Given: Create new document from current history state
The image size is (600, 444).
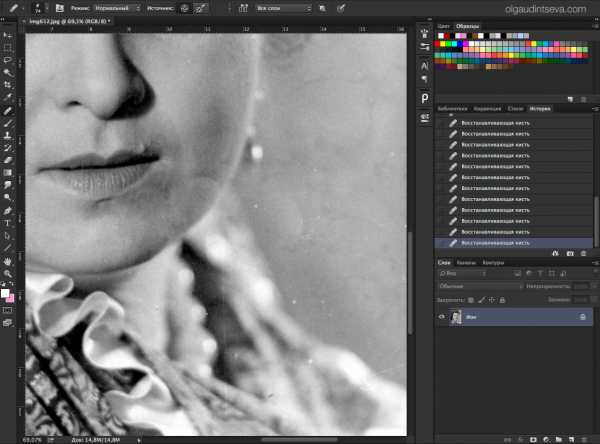Looking at the screenshot, I should point(556,253).
